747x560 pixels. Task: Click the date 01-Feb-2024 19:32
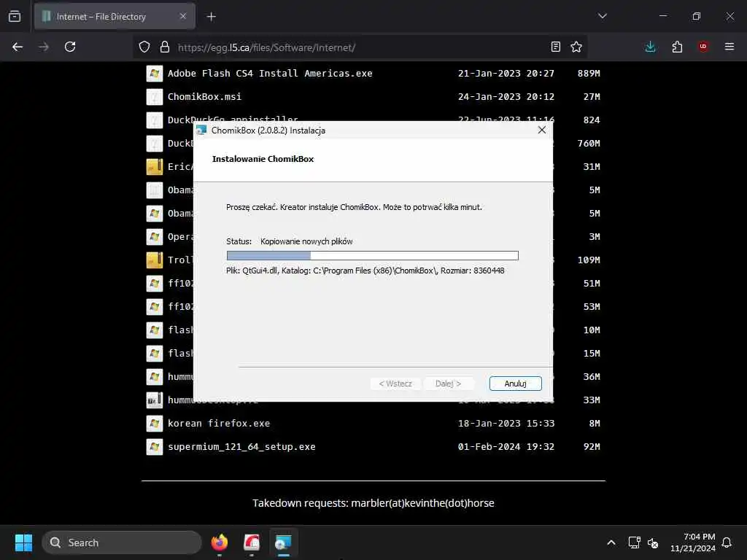click(506, 447)
